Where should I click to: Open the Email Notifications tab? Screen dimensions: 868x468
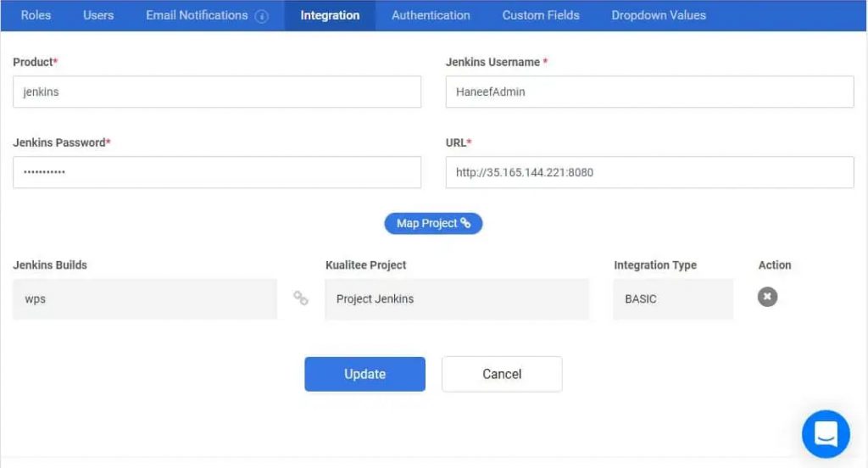tap(197, 15)
